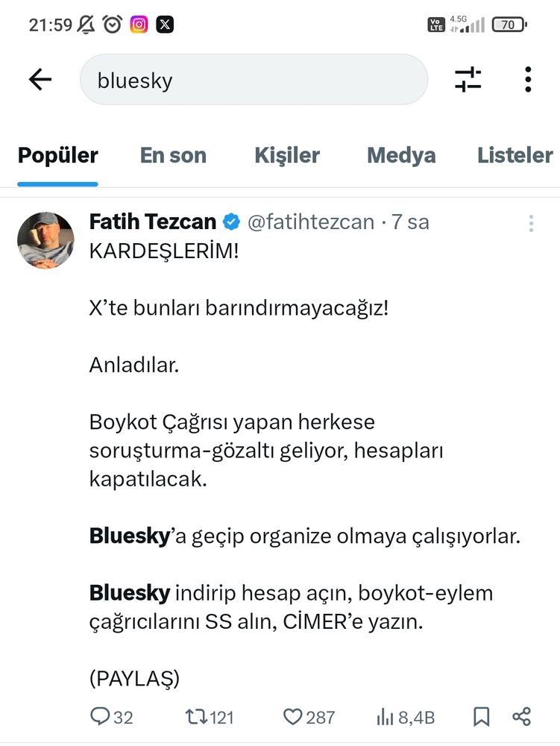This screenshot has height=746, width=560.
Task: Expand the tweet's more options menu
Action: click(x=531, y=223)
